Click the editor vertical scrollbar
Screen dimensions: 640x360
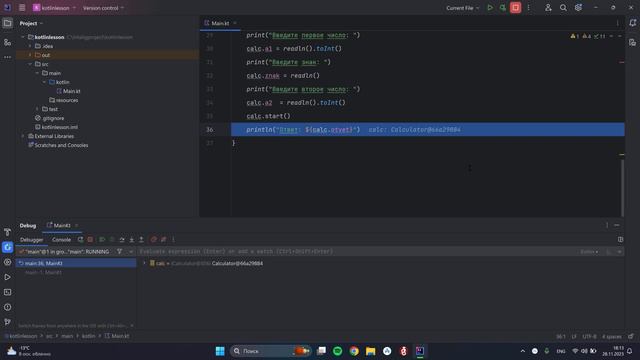[x=622, y=188]
